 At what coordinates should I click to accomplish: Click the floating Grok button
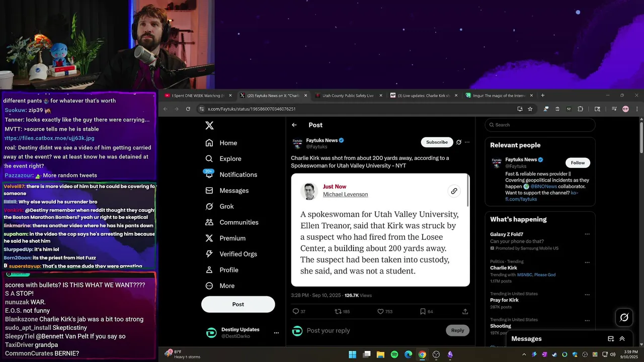click(624, 317)
